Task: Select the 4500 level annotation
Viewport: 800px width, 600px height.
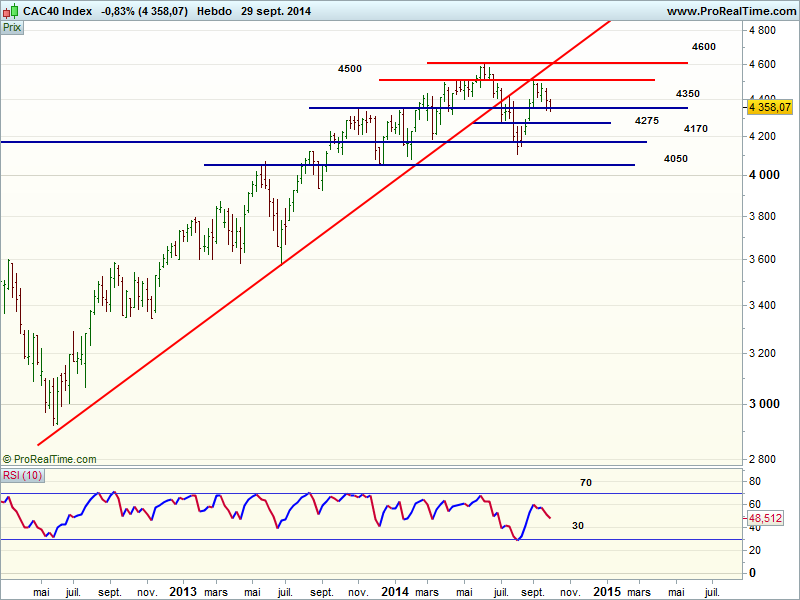Action: 350,69
